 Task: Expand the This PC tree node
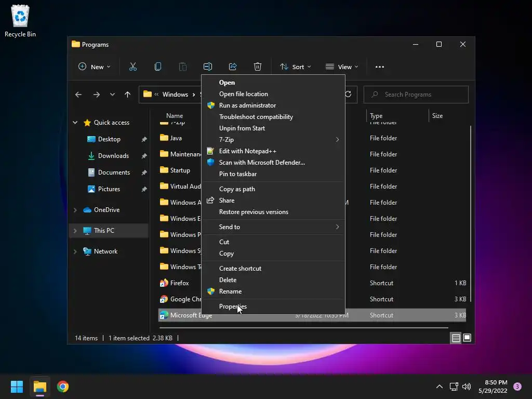[x=75, y=231]
